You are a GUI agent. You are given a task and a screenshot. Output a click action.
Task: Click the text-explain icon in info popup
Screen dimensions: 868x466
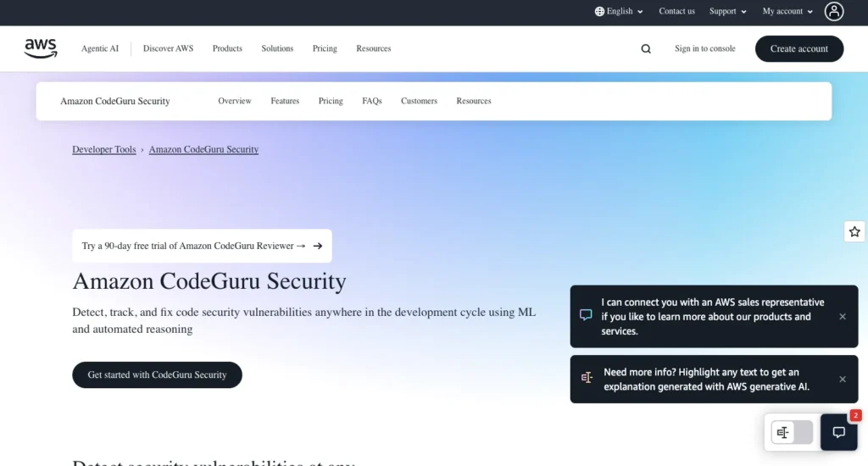(587, 378)
